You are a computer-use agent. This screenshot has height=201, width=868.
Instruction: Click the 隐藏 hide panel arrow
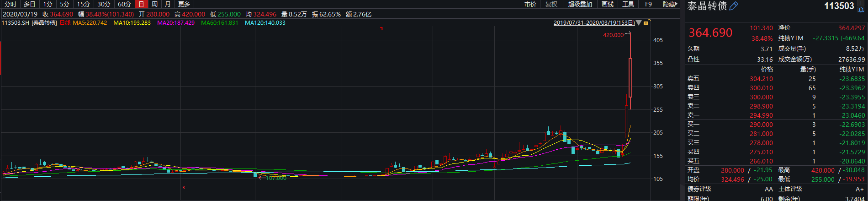[x=670, y=4]
